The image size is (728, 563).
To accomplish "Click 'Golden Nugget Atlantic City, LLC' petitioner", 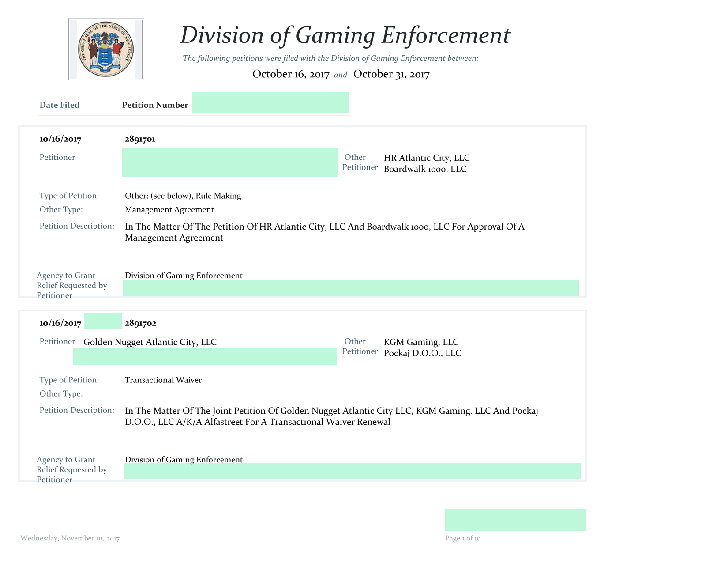I will [x=150, y=342].
